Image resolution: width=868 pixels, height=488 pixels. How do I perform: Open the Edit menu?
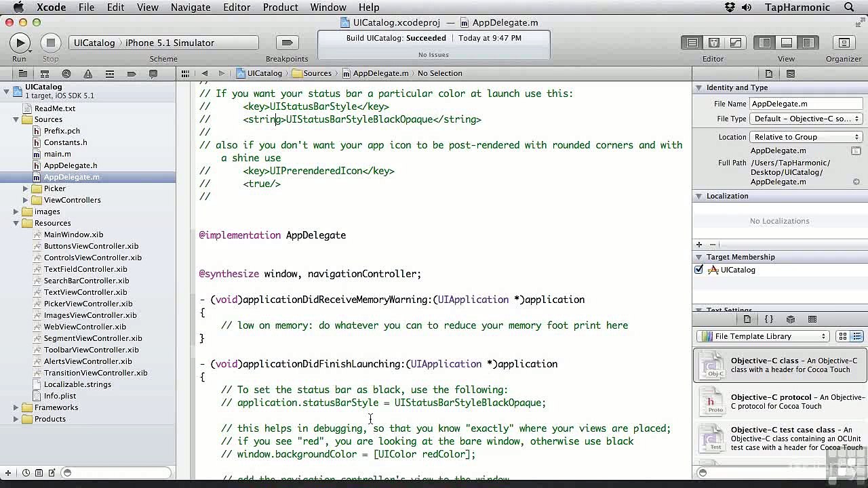(x=115, y=7)
